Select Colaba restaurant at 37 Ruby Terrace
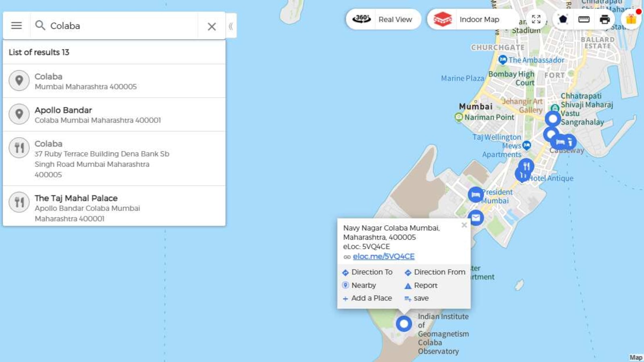The image size is (644, 362). (114, 158)
